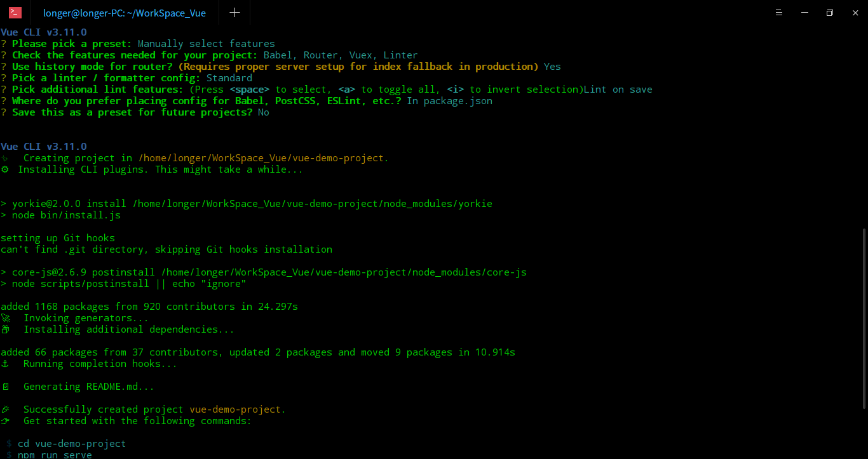
Task: Click the first 'Vue CLI v3.11.0' heading
Action: [x=44, y=32]
